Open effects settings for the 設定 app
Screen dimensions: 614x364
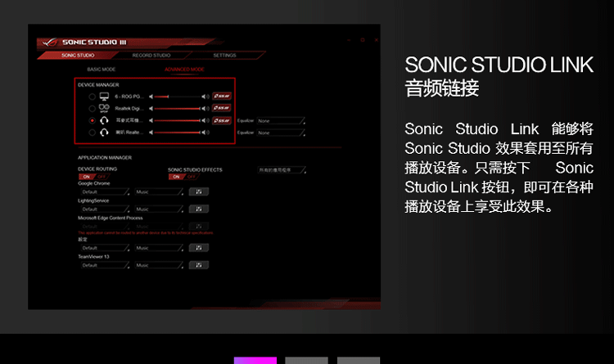tap(199, 247)
